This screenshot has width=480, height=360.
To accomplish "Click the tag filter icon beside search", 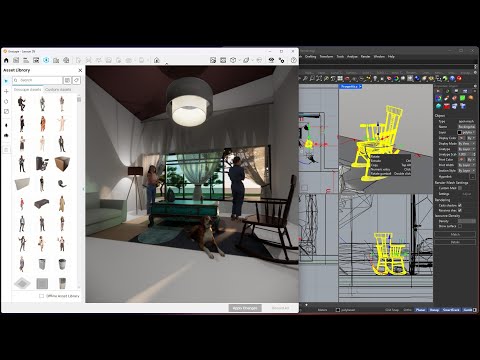I will (x=76, y=80).
